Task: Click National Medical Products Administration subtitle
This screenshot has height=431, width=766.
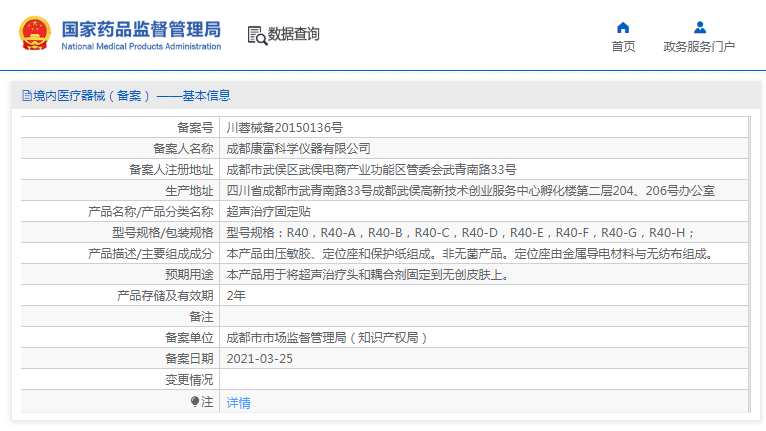Action: [141, 46]
